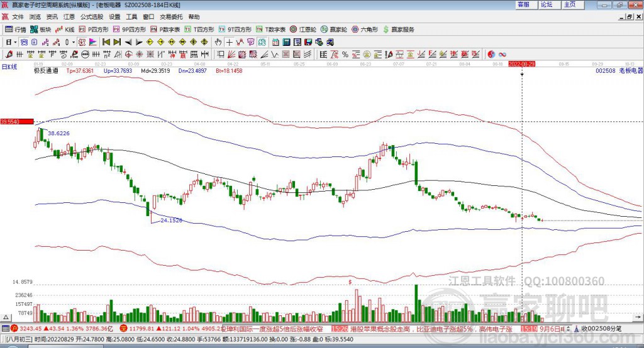
Task: Open the grid icon in status bar
Action: pos(5,329)
